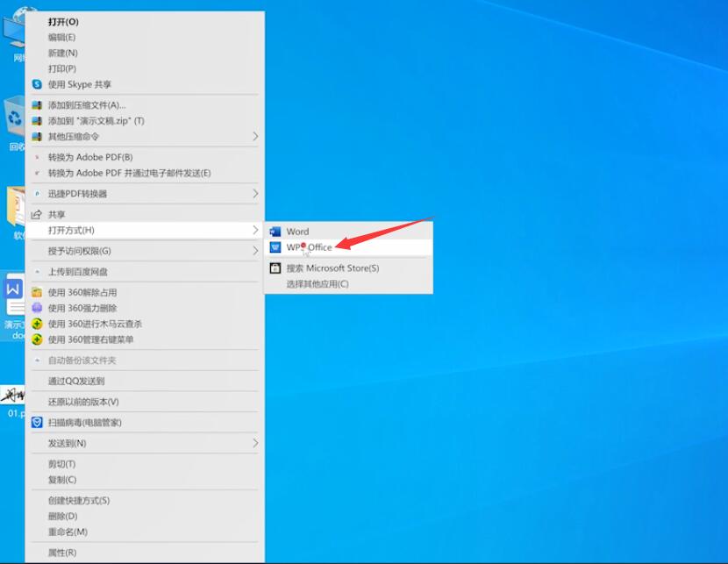This screenshot has width=728, height=564.
Task: Click the 电脑管家 shield icon
Action: coord(37,423)
